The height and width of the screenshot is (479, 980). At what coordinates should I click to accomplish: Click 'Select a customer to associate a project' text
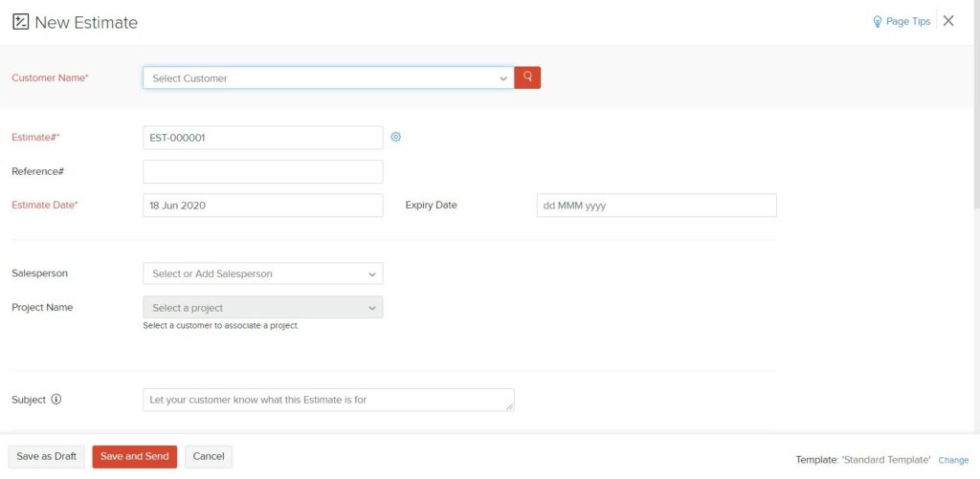pos(221,325)
